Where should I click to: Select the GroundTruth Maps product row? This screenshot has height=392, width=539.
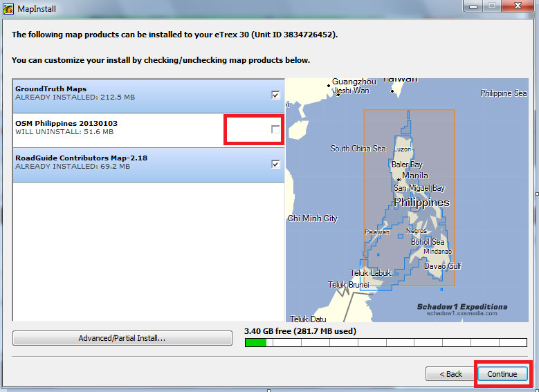[149, 96]
